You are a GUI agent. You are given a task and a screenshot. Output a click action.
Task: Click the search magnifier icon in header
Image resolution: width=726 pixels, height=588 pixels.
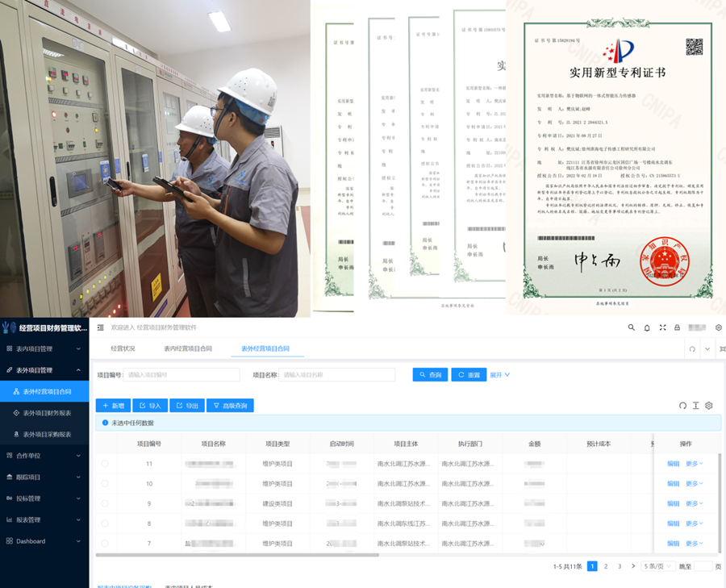pos(631,327)
